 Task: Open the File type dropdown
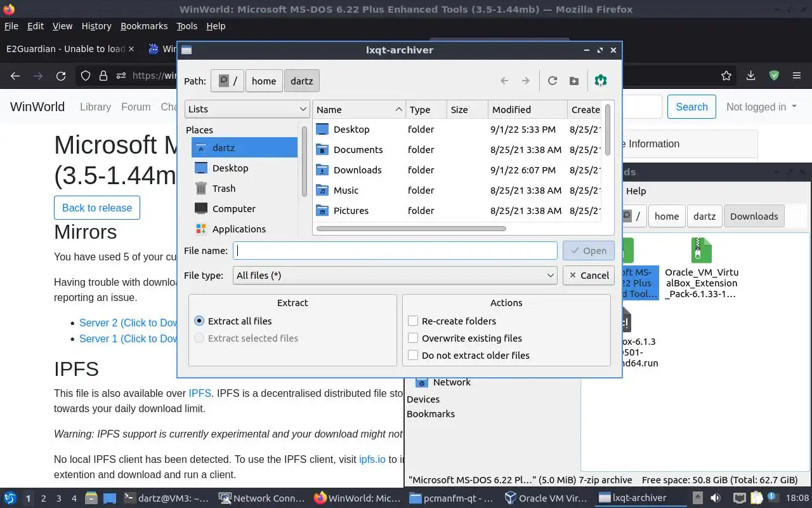point(395,276)
